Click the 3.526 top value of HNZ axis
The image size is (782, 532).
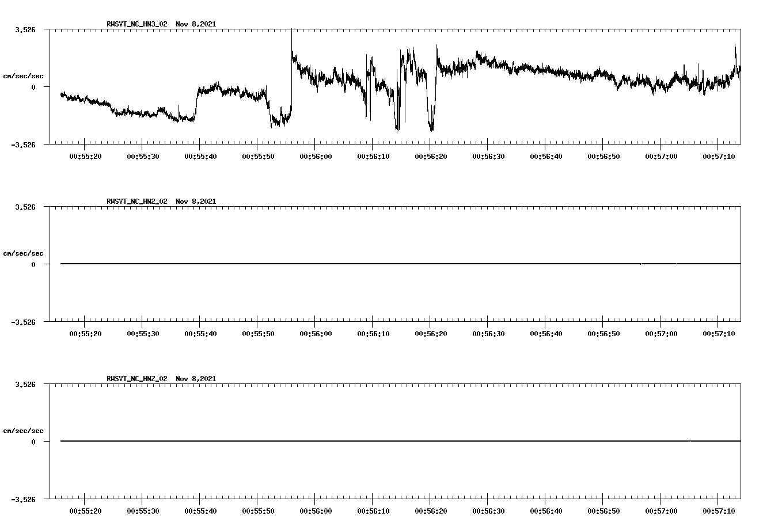[25, 384]
